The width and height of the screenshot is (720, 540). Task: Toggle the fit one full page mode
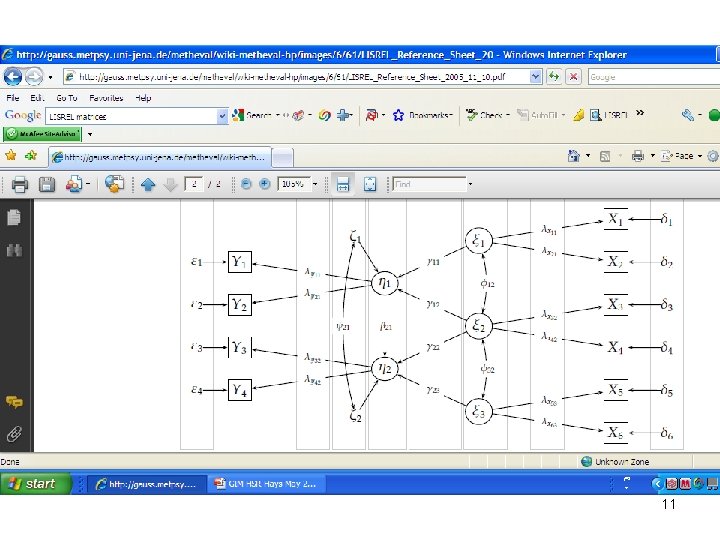click(370, 185)
